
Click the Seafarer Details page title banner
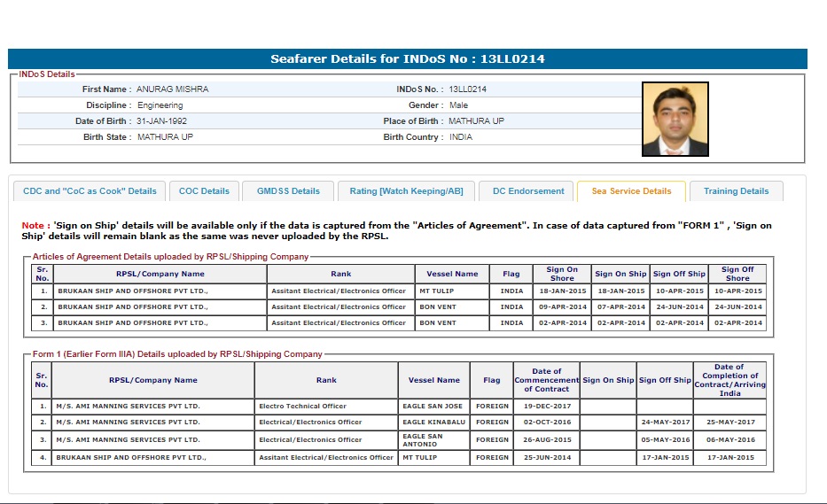pyautogui.click(x=408, y=59)
